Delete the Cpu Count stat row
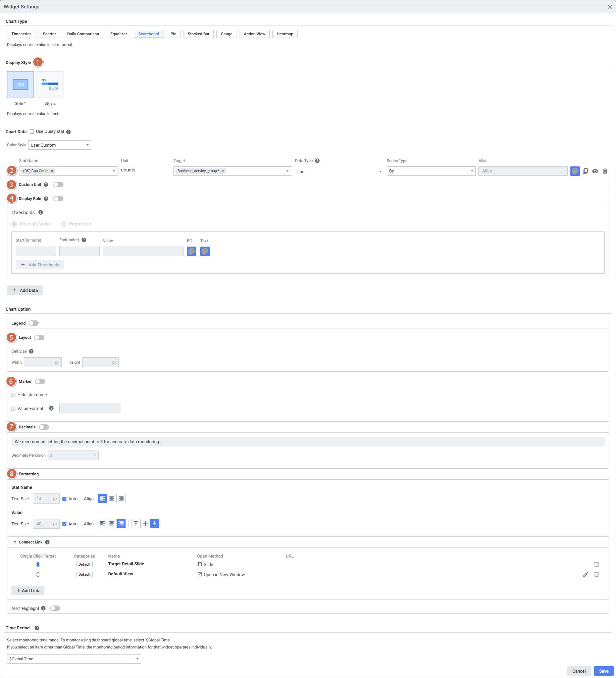This screenshot has width=616, height=678. point(605,171)
